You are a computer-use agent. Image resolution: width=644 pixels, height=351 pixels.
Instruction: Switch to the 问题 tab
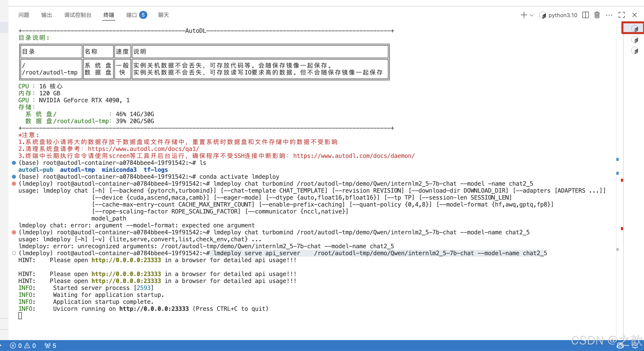point(24,15)
